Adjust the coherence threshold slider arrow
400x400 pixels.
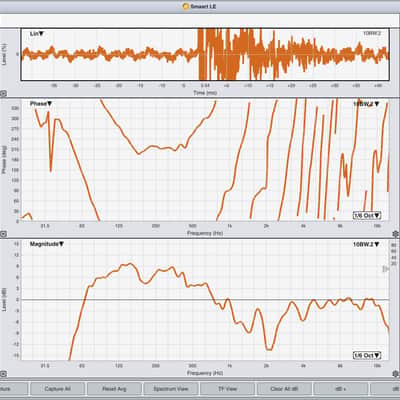[x=385, y=269]
